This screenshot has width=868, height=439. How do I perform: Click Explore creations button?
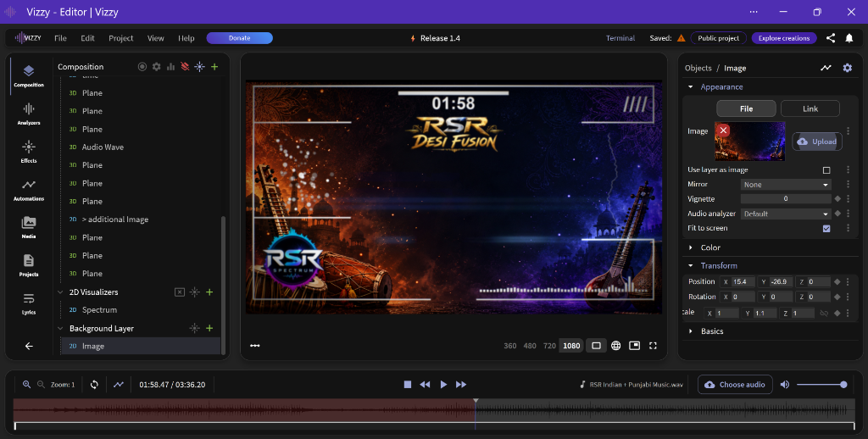point(784,38)
